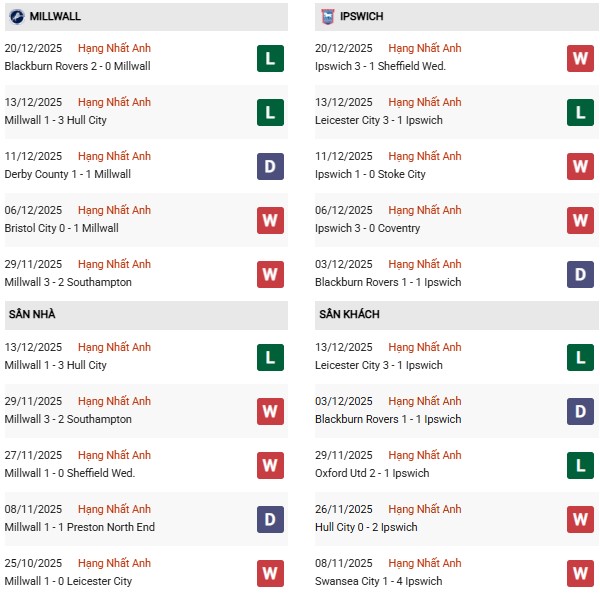Screen dimensions: 600x595
Task: Click win badge for Ipswich 3-0 Coventry
Action: (580, 221)
